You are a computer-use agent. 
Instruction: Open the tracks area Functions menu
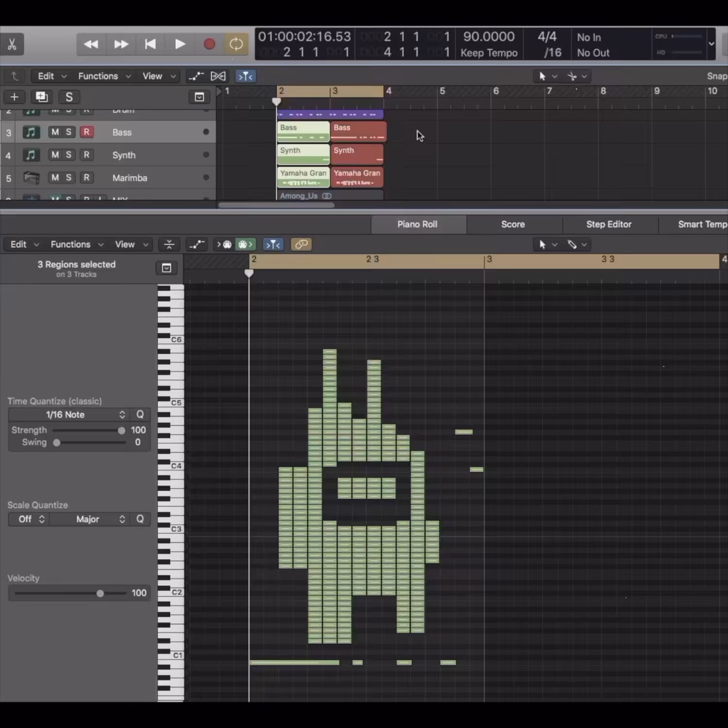pyautogui.click(x=104, y=76)
